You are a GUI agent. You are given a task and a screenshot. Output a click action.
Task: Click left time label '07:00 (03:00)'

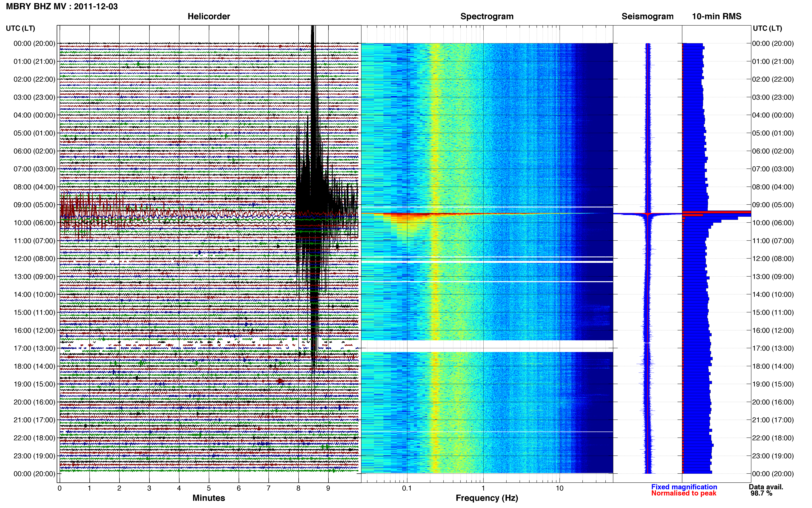(x=34, y=169)
